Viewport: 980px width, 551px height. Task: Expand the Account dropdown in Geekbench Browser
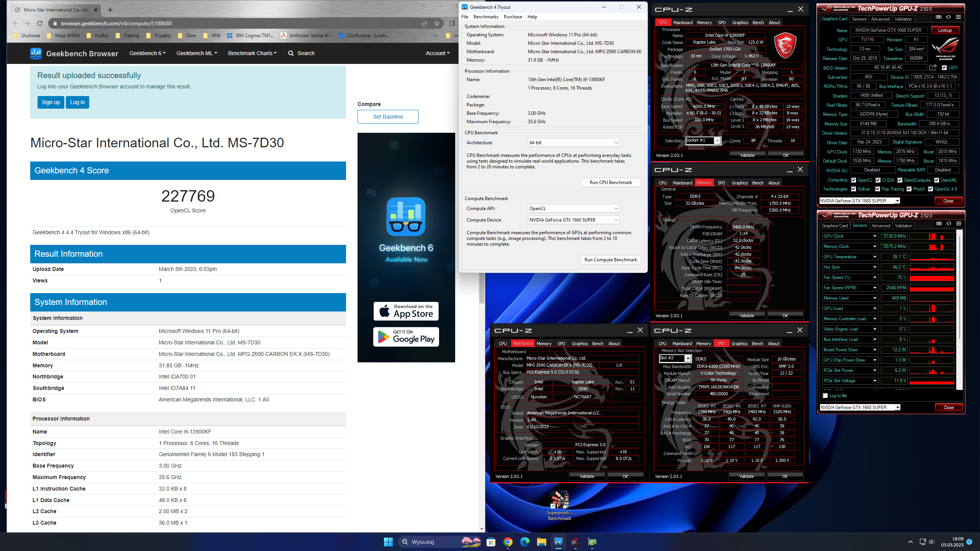point(438,53)
